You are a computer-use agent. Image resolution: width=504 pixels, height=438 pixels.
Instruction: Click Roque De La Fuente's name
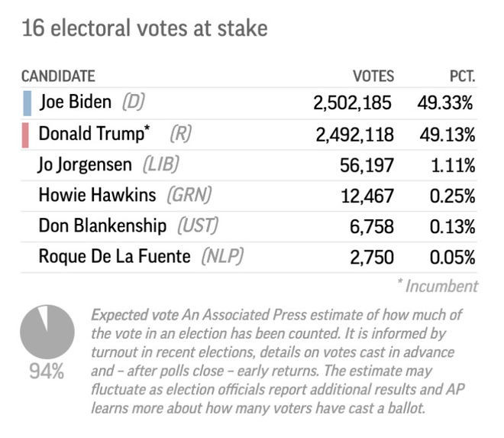point(115,256)
